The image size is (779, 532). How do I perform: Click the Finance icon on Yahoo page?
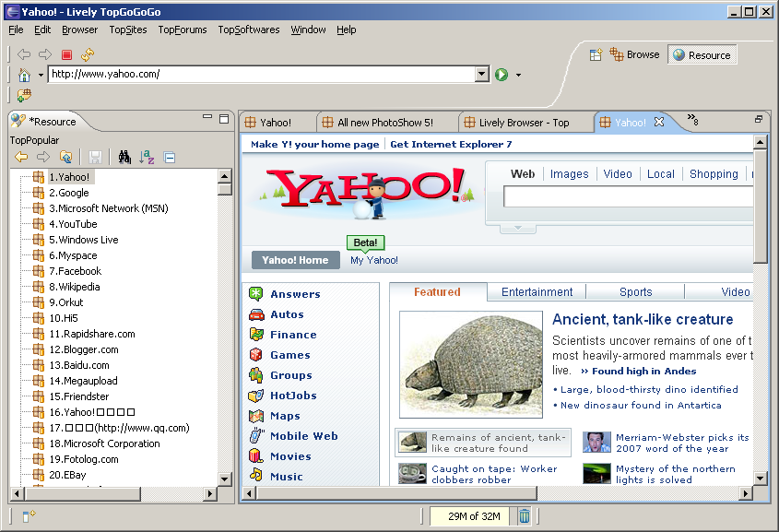click(x=256, y=335)
